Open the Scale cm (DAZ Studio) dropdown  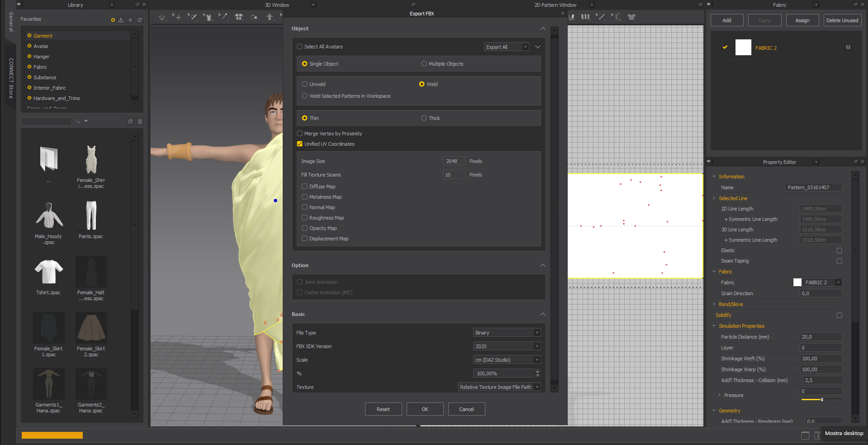point(507,360)
